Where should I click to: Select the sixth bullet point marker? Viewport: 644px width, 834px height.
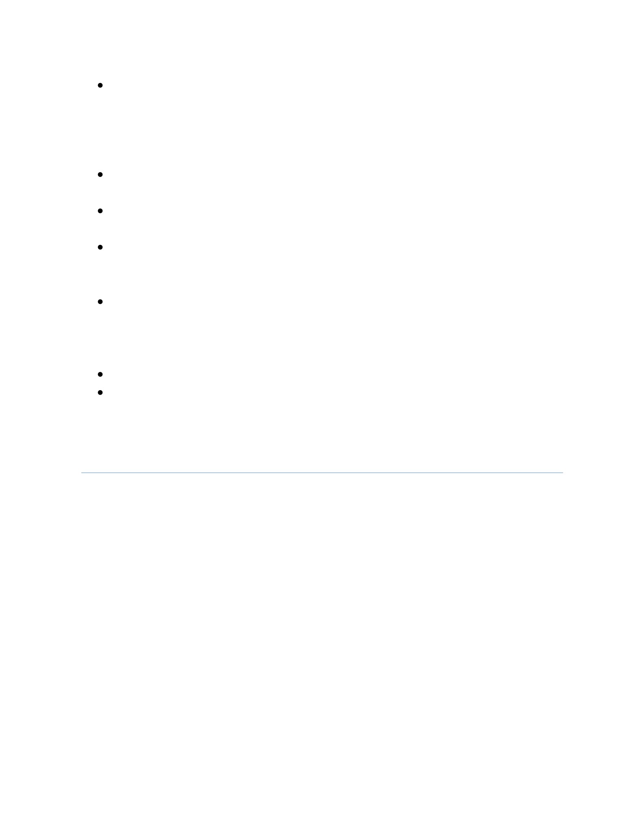click(100, 374)
